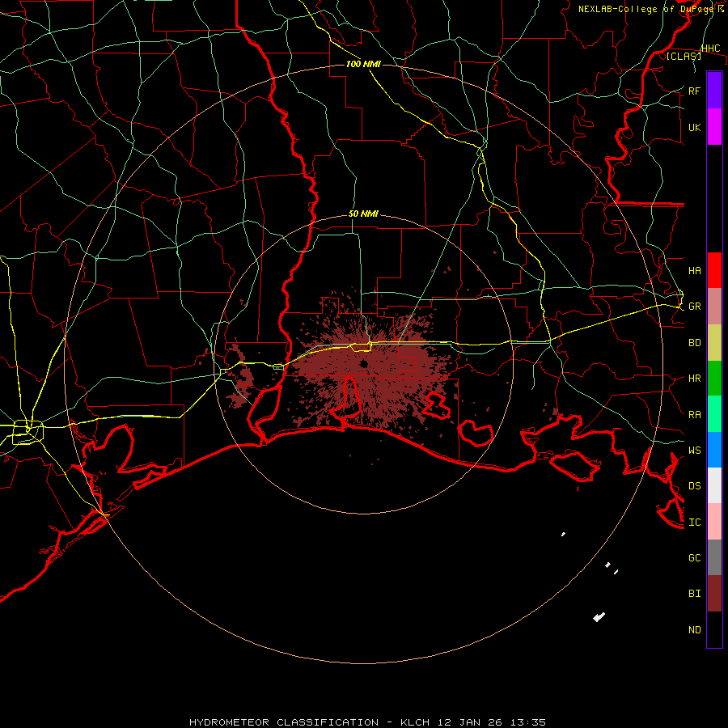Image resolution: width=728 pixels, height=728 pixels.
Task: Click the BI dark-red legend swatch
Action: [714, 594]
